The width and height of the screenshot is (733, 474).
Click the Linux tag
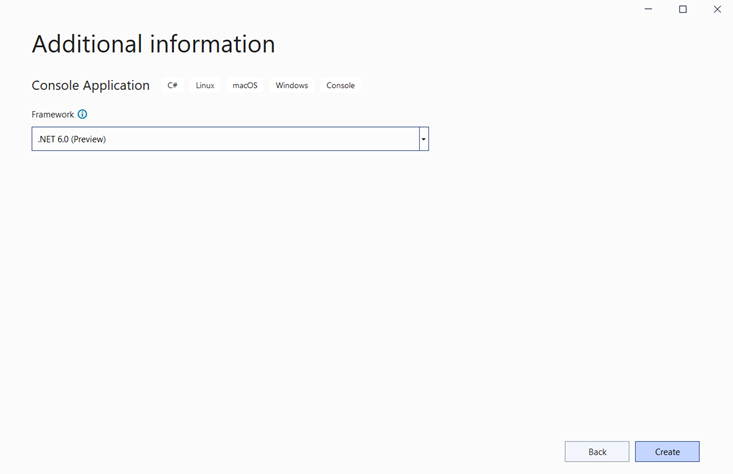tap(205, 85)
